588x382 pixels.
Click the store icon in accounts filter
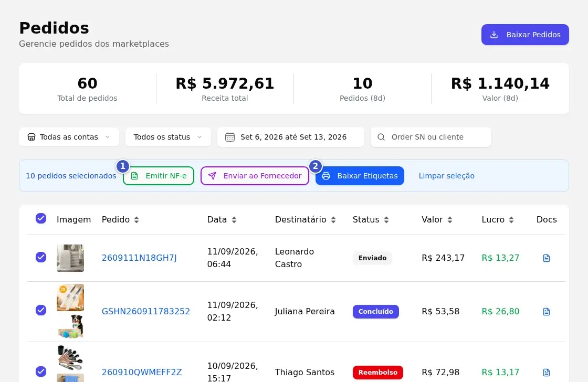(31, 137)
